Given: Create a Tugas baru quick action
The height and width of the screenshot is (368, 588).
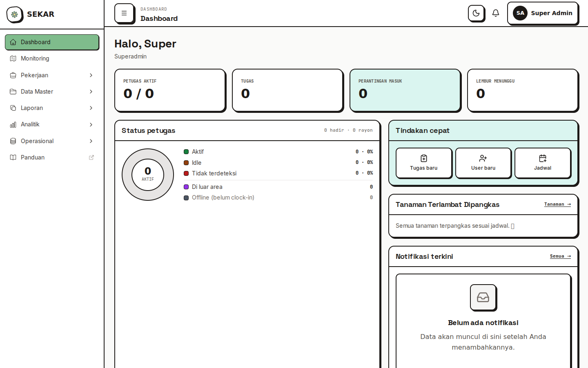Looking at the screenshot, I should 424,163.
